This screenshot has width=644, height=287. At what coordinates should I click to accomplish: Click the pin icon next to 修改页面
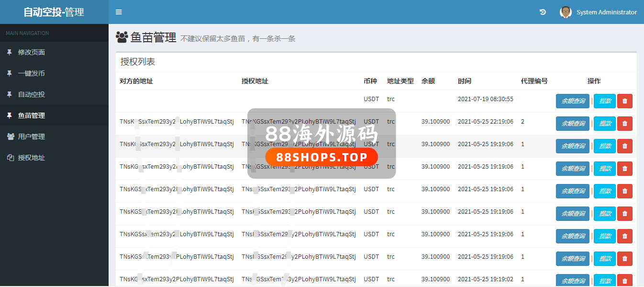click(10, 52)
